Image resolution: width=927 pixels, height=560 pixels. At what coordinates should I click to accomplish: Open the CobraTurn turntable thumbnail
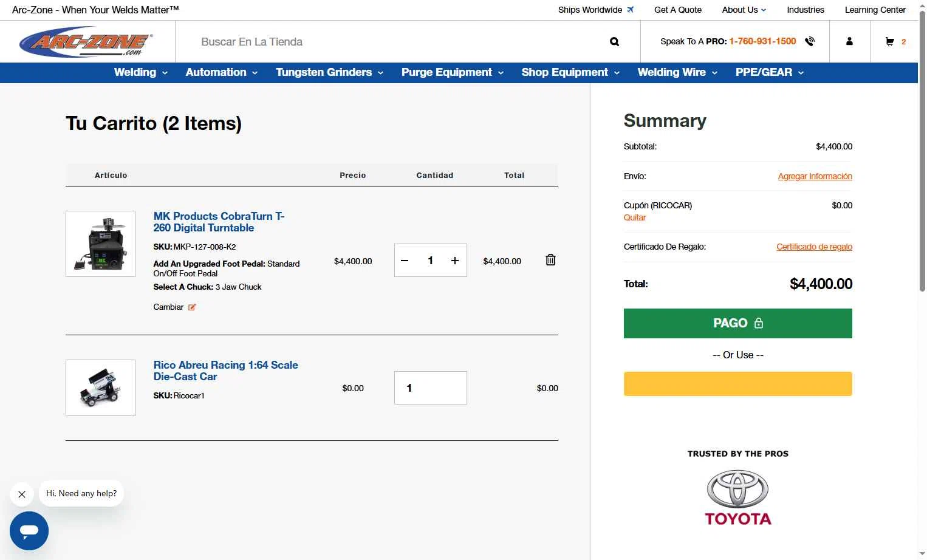coord(100,244)
